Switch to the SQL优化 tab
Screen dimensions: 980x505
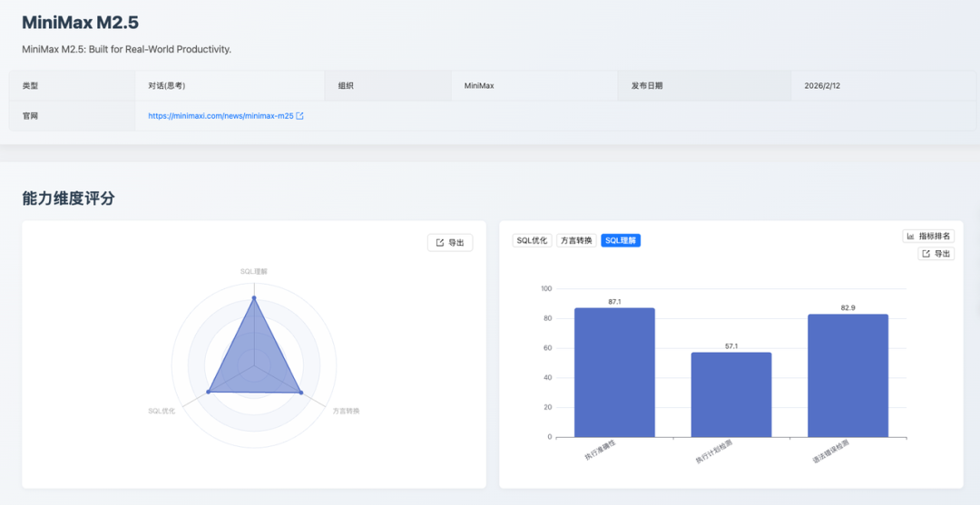(532, 240)
